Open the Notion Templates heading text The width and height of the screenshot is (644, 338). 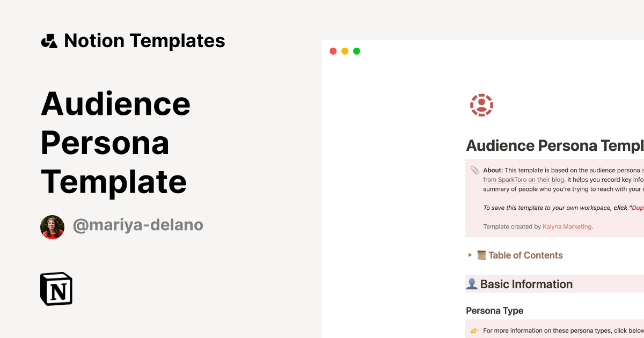[x=144, y=41]
